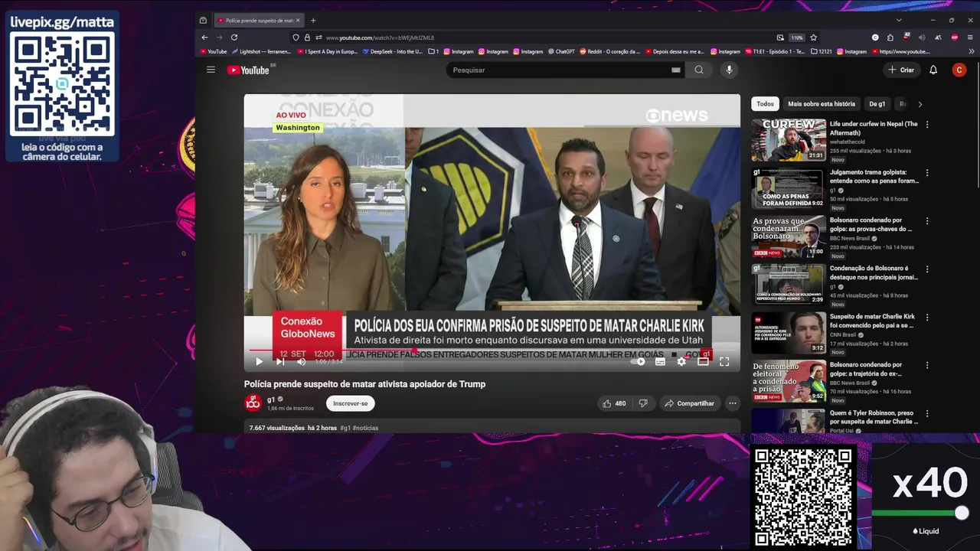Viewport: 980px width, 551px height.
Task: Open account avatar menu 'C'
Action: click(x=959, y=70)
